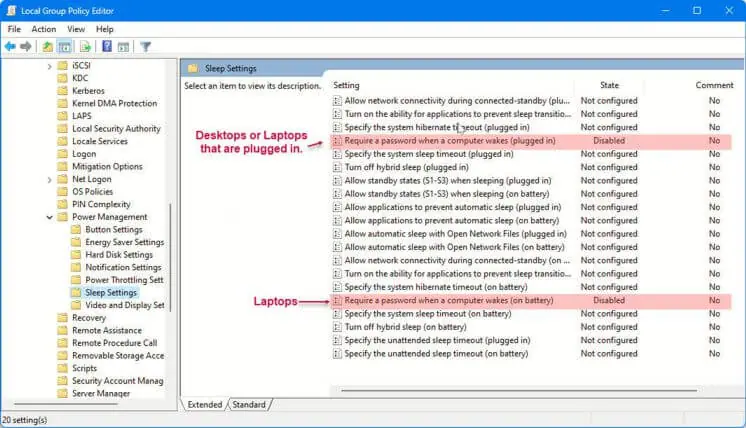Select Button Settings under Power Management

[114, 230]
